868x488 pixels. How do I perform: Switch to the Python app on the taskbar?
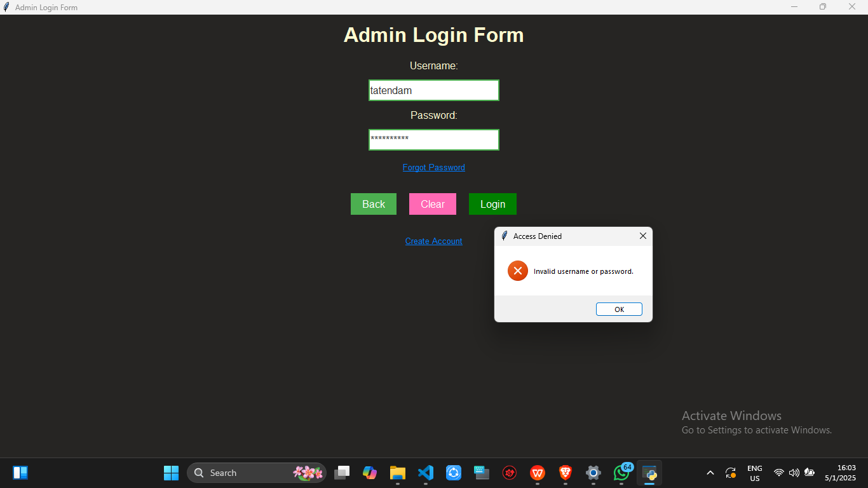[649, 473]
